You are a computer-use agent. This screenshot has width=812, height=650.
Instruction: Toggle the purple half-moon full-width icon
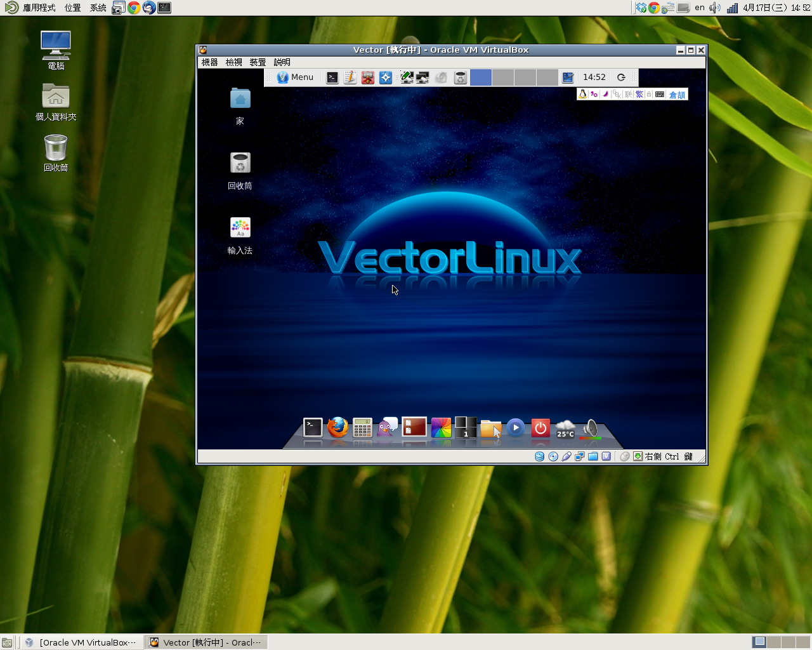605,94
